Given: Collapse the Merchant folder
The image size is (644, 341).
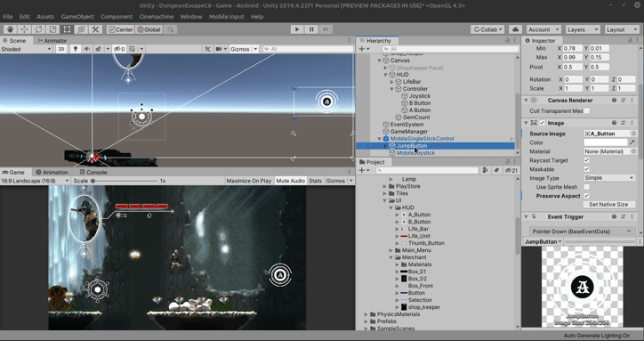Looking at the screenshot, I should (x=391, y=257).
